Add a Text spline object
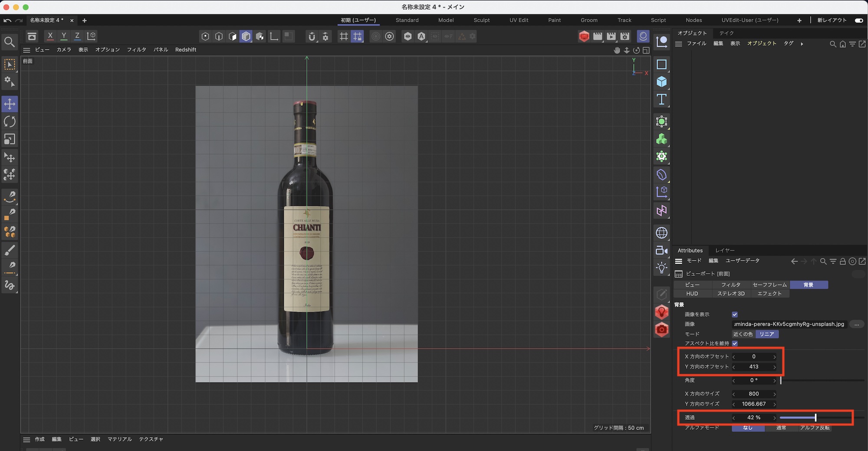 tap(661, 100)
